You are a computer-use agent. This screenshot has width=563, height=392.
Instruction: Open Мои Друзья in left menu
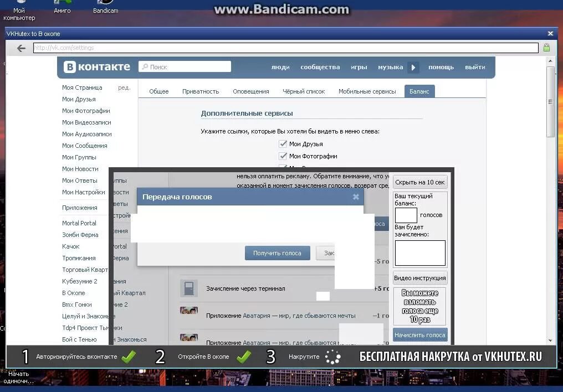click(79, 99)
